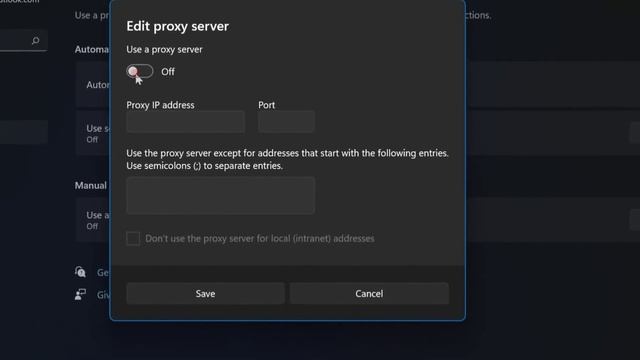The image size is (640, 360).
Task: Click the search magnifier icon in sidebar
Action: 36,40
